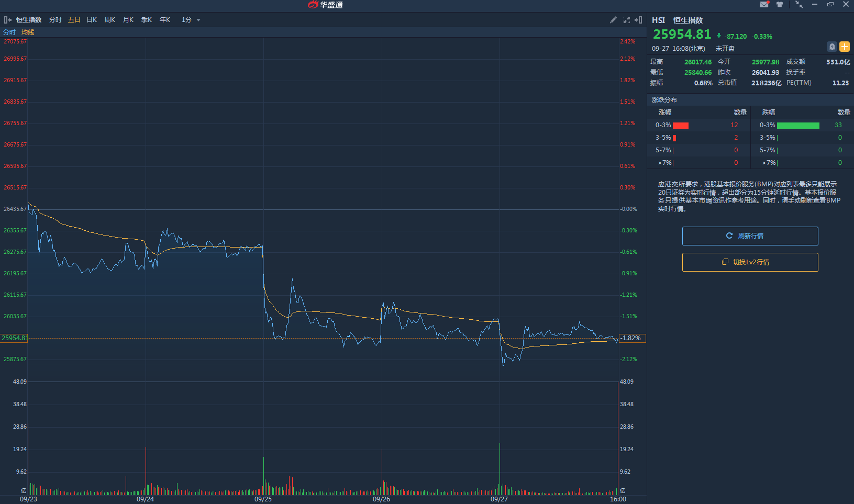Switch to the 周K chart tab
Image resolution: width=854 pixels, height=504 pixels.
point(110,20)
